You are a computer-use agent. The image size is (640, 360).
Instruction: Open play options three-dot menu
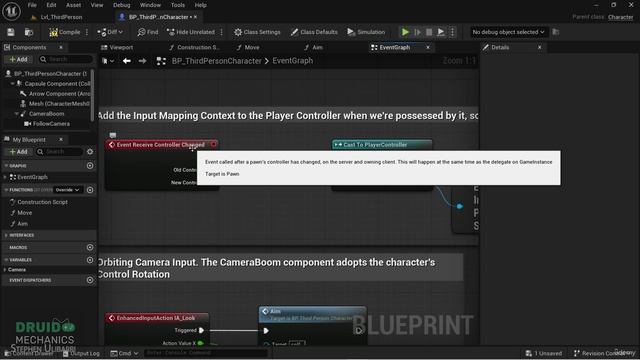[x=452, y=32]
